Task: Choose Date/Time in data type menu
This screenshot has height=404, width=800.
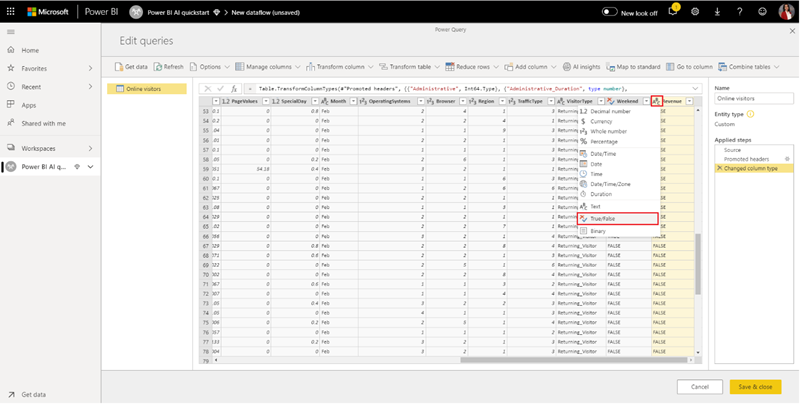Action: 605,153
